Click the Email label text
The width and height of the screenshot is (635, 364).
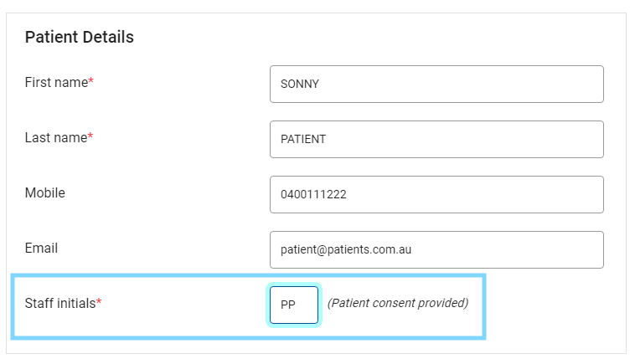(x=41, y=248)
